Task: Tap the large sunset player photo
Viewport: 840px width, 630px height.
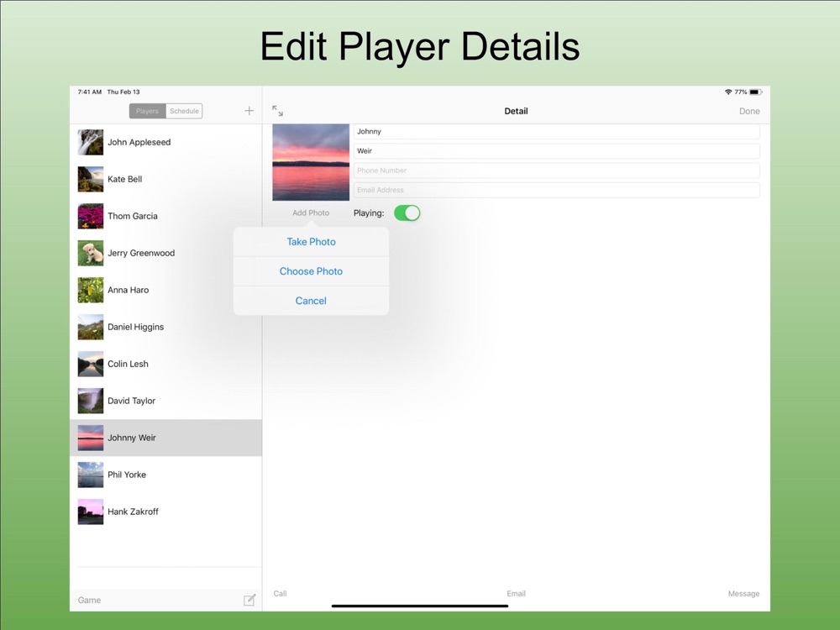Action: coord(311,162)
